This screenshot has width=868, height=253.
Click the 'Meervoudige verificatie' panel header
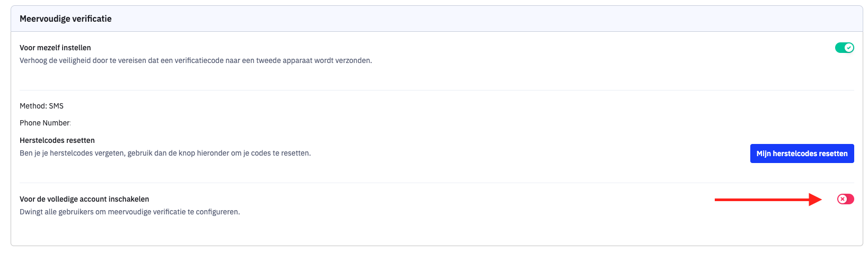tap(436, 19)
